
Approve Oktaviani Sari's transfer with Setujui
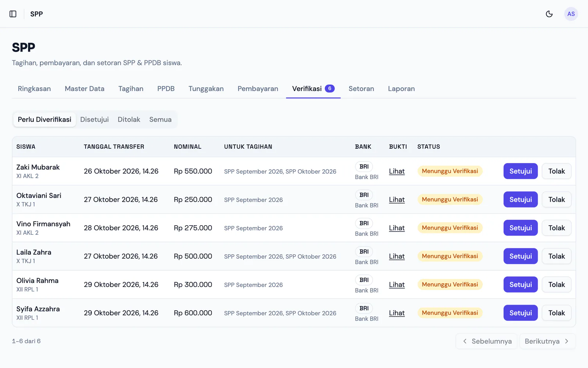(520, 199)
